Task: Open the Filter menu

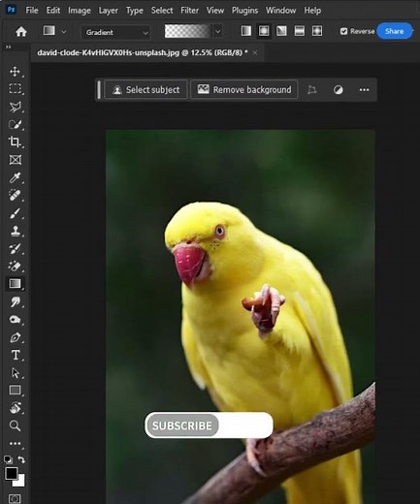Action: click(189, 11)
